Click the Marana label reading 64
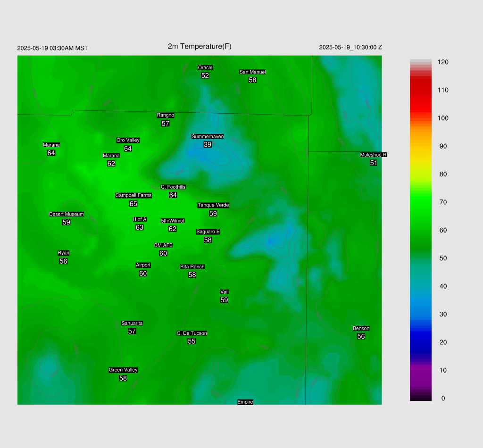The image size is (483, 448). pos(51,145)
